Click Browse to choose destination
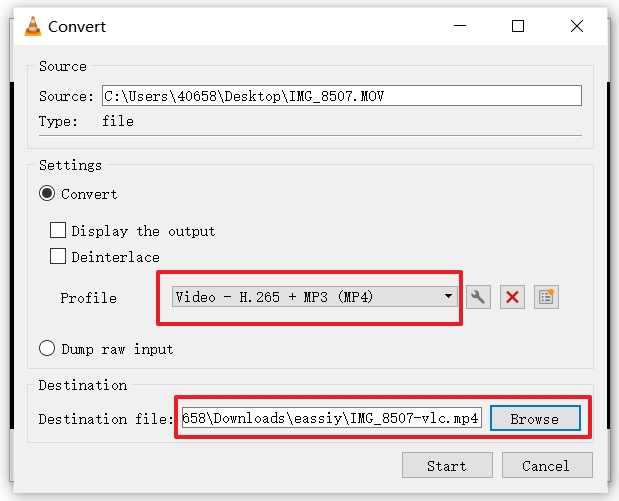The height and width of the screenshot is (501, 619). tap(535, 418)
